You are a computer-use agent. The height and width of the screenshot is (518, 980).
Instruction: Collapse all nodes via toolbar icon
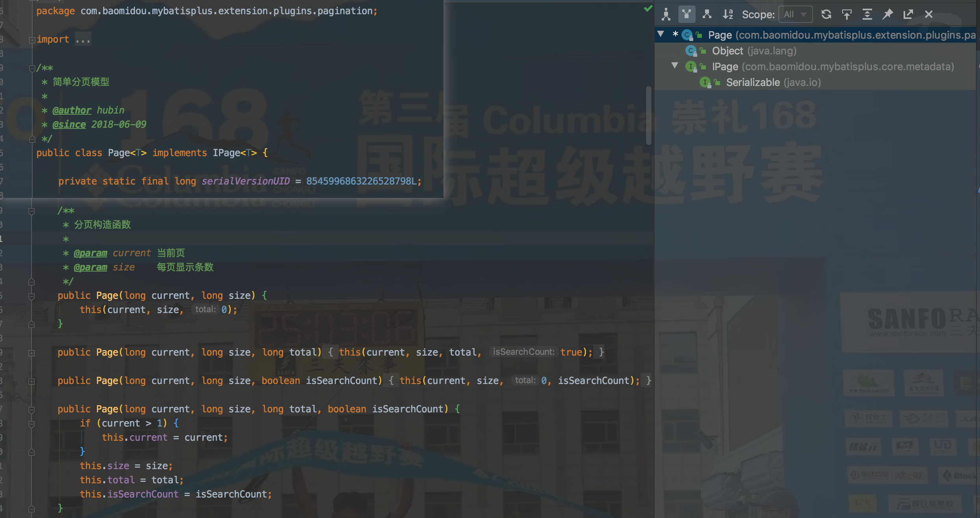[867, 14]
